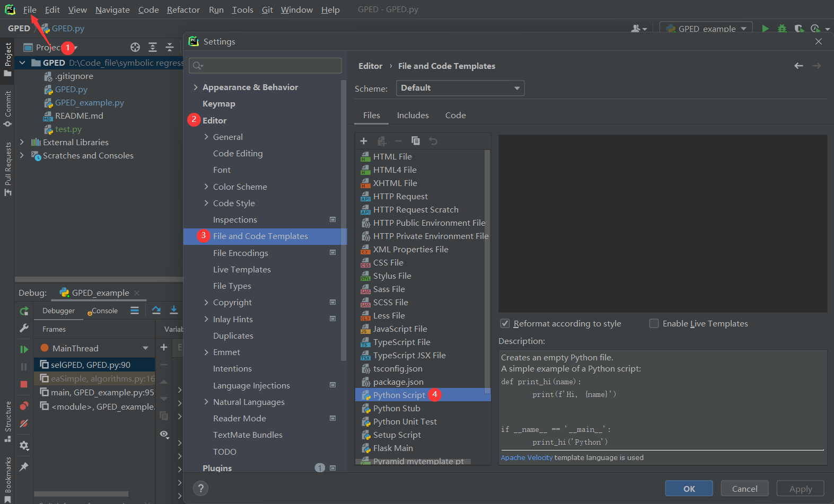Expand the Color Scheme node

tap(206, 187)
